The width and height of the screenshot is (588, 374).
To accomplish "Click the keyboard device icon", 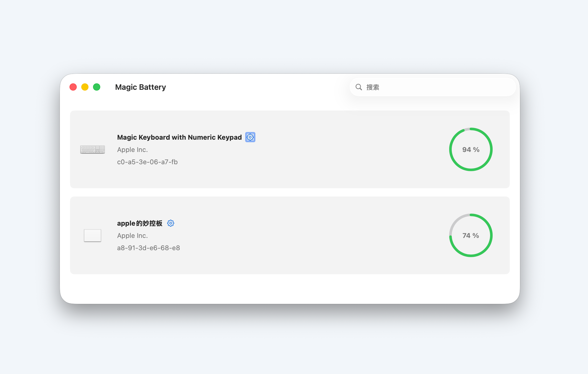I will coord(92,149).
